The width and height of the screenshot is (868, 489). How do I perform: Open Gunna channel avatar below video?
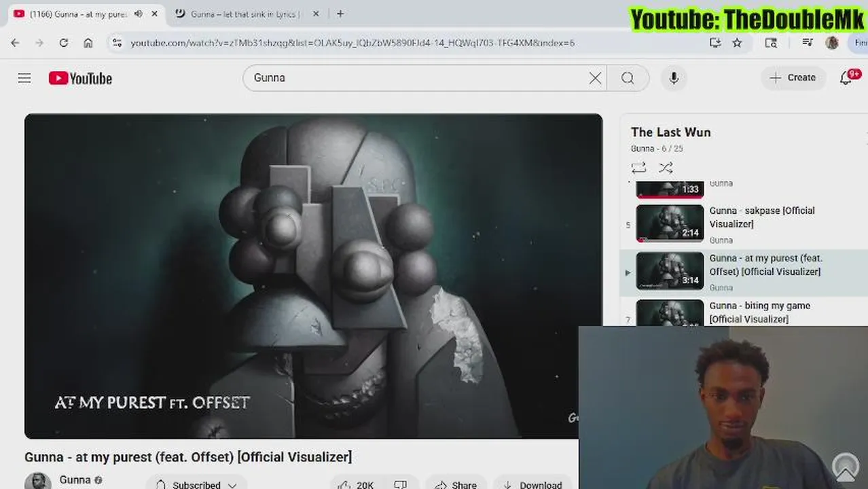[x=38, y=481]
